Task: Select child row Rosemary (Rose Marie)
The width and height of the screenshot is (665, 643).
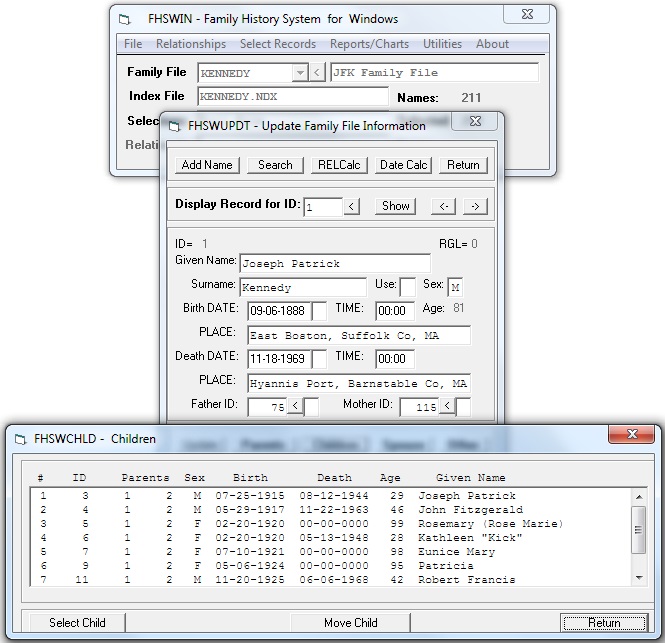Action: tap(331, 524)
